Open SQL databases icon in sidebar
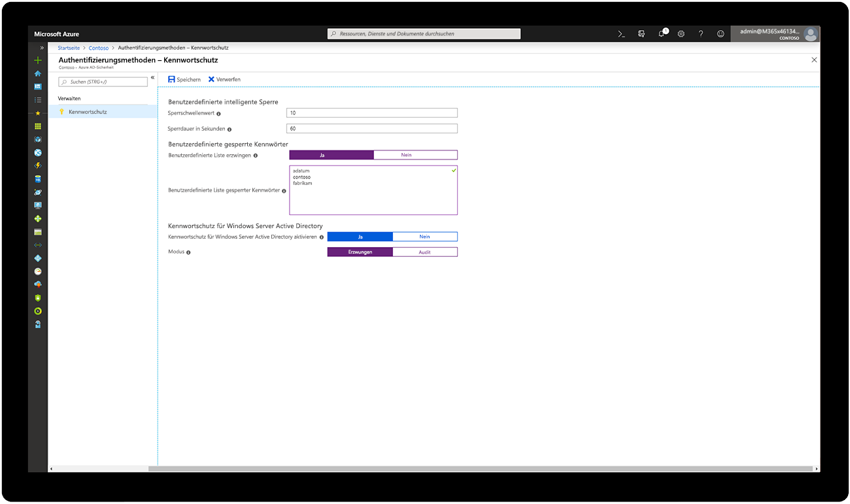850x504 pixels. click(38, 178)
